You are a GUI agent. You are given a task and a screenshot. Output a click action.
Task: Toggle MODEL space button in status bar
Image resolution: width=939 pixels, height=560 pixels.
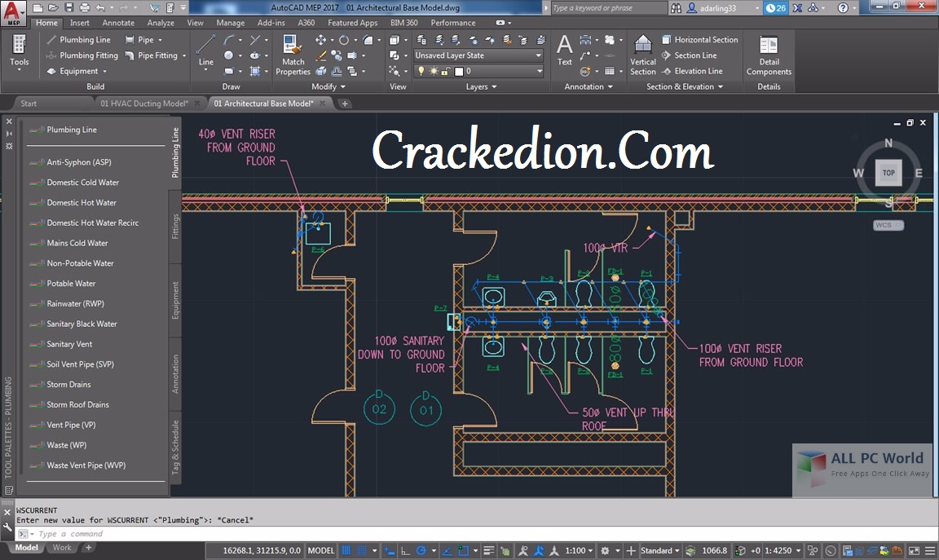(x=321, y=550)
